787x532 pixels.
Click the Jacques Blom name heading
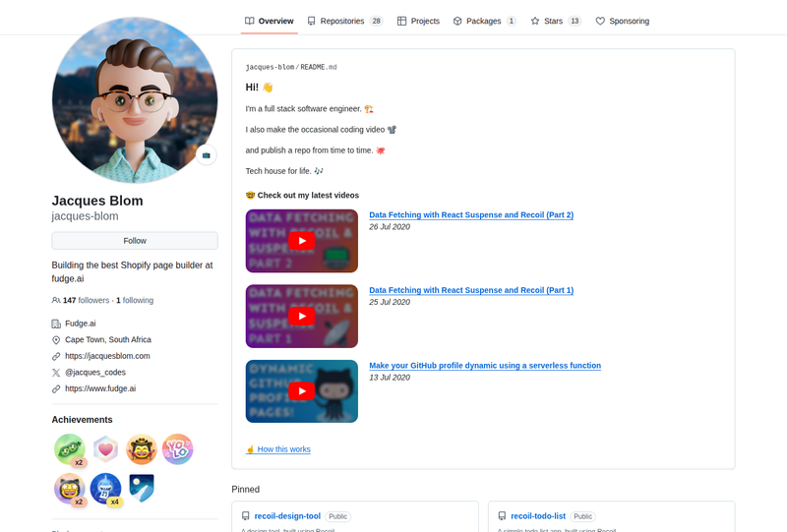(97, 201)
